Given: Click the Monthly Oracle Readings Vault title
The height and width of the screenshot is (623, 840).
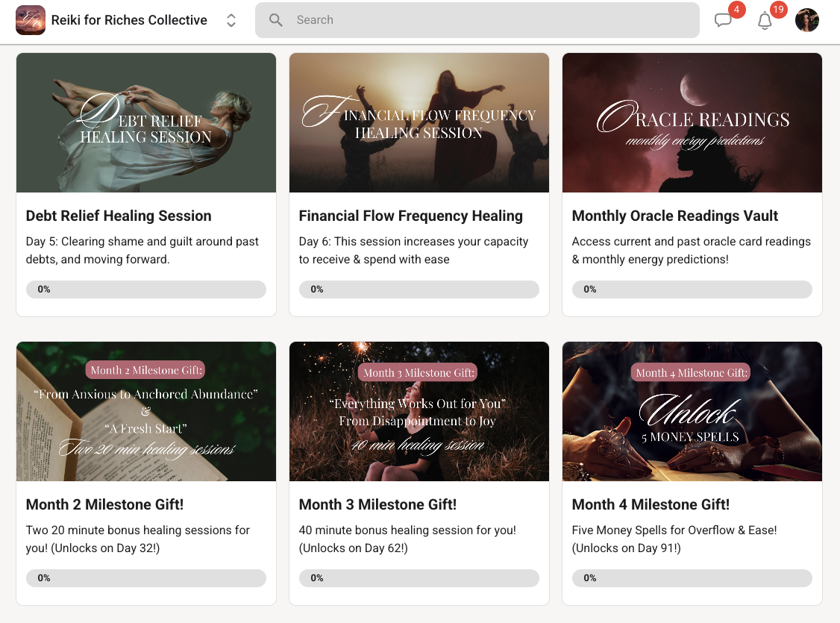Looking at the screenshot, I should [x=674, y=216].
